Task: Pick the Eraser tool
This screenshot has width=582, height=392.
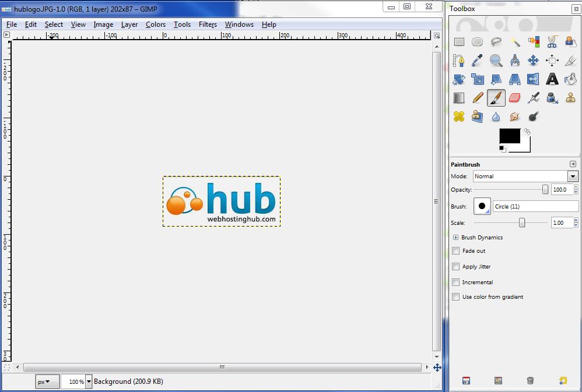Action: click(x=514, y=98)
